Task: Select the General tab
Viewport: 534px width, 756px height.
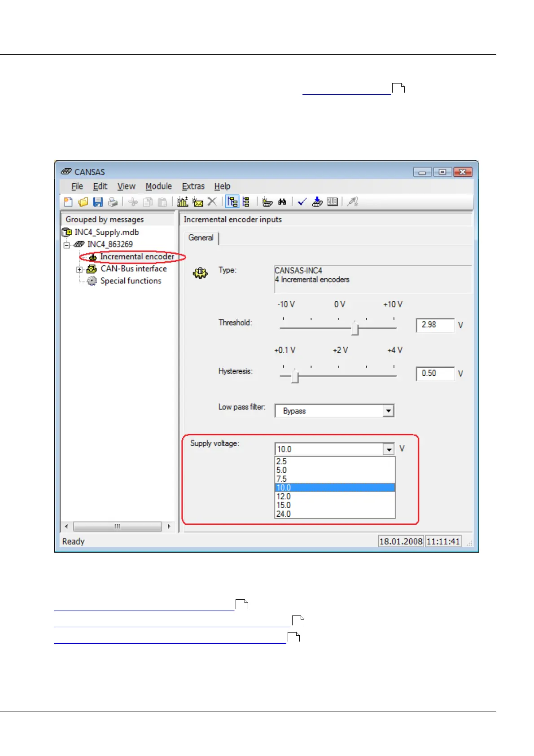Action: (x=201, y=238)
